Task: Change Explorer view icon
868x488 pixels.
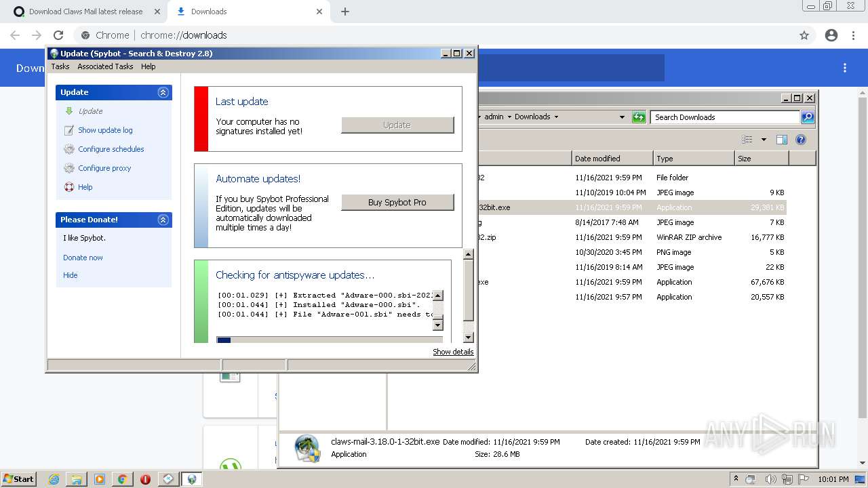Action: click(x=747, y=140)
